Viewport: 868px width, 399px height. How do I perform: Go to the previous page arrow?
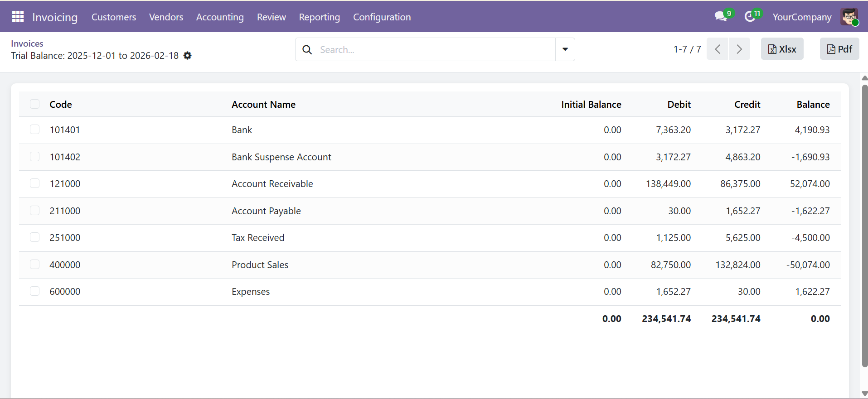point(718,49)
